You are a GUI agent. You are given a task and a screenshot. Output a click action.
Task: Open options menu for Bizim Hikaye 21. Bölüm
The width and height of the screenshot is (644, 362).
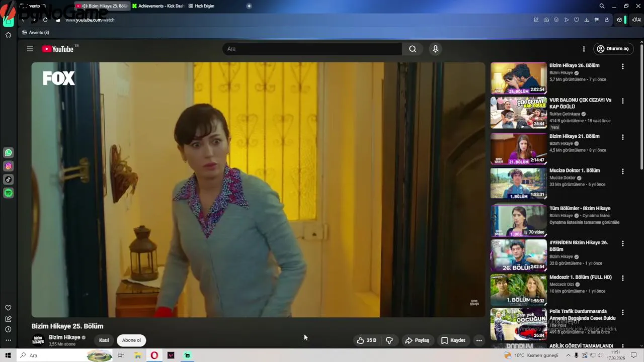[623, 137]
